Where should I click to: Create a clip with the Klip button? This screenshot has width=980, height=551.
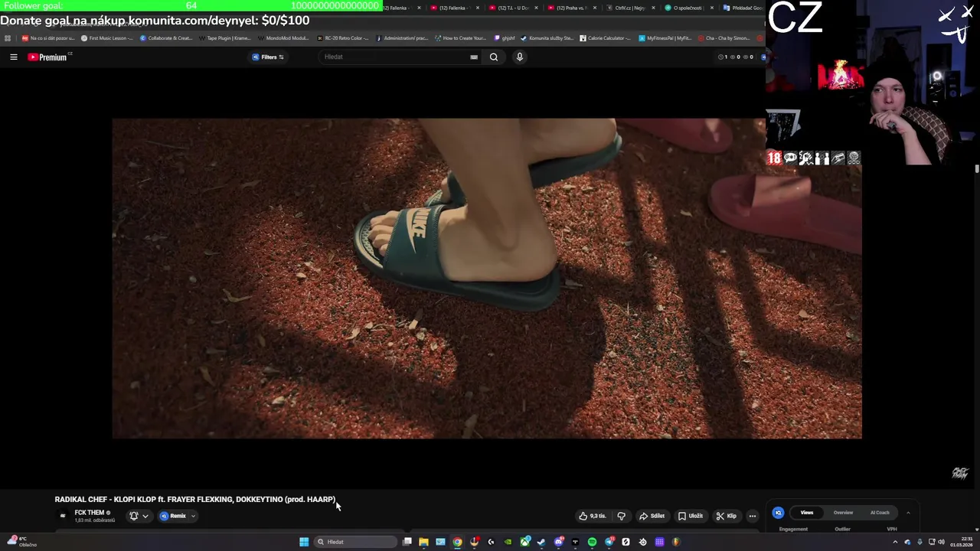click(x=726, y=516)
